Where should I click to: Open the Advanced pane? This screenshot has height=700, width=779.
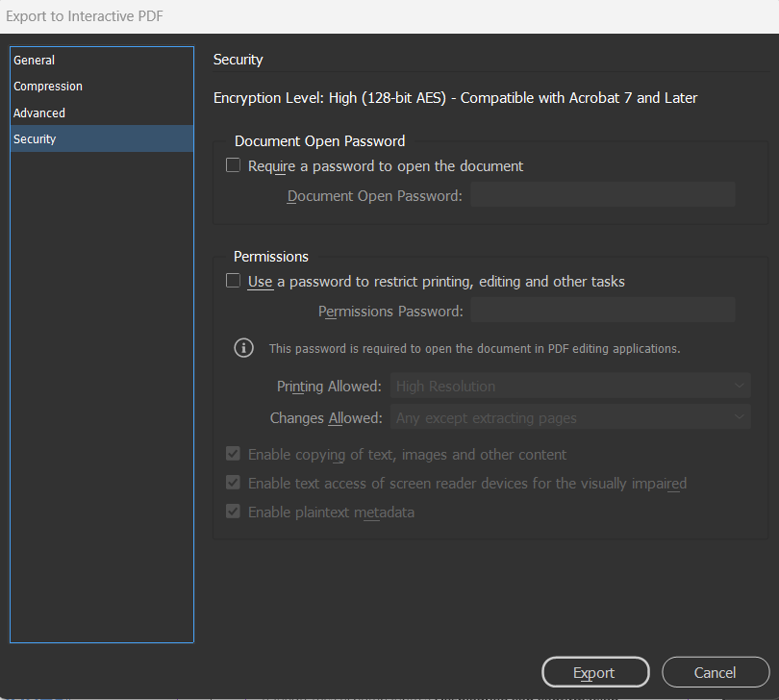tap(39, 112)
